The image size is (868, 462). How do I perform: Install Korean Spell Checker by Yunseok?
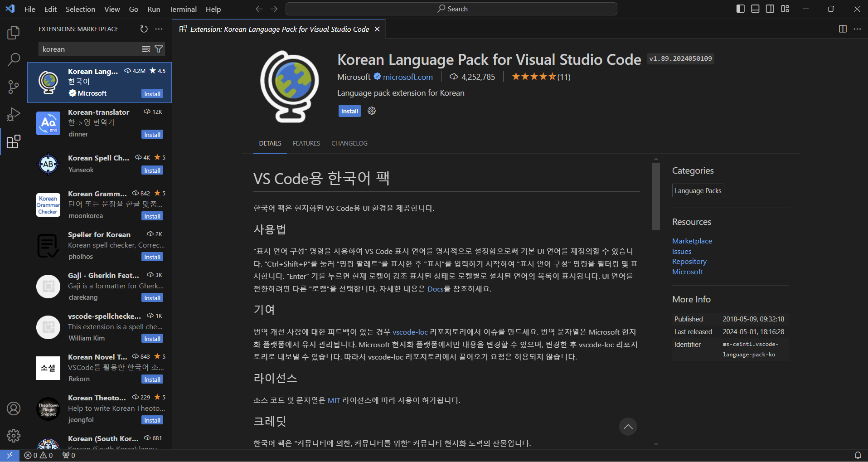152,170
